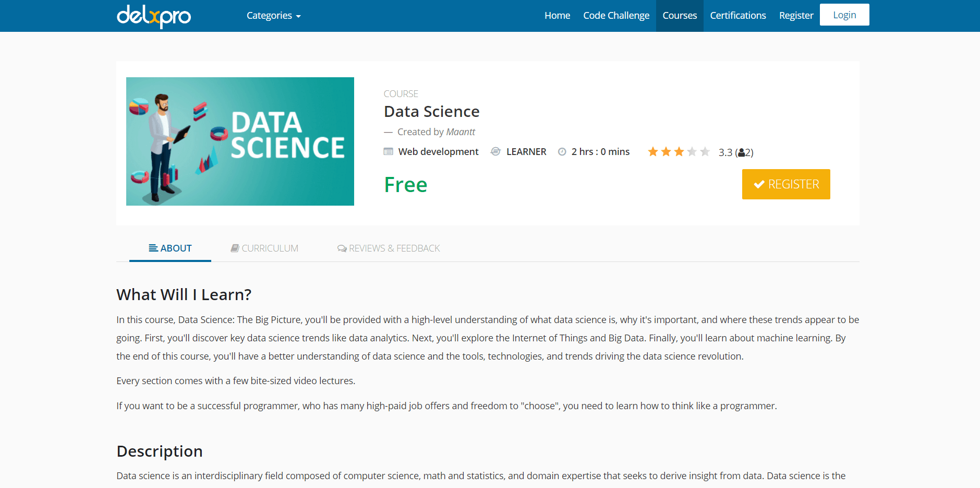Click the LEARNER level icon
The height and width of the screenshot is (488, 980).
click(x=495, y=151)
